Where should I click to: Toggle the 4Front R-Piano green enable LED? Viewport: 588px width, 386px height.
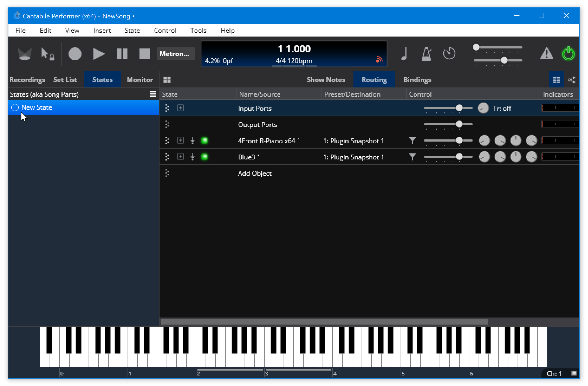pos(204,140)
